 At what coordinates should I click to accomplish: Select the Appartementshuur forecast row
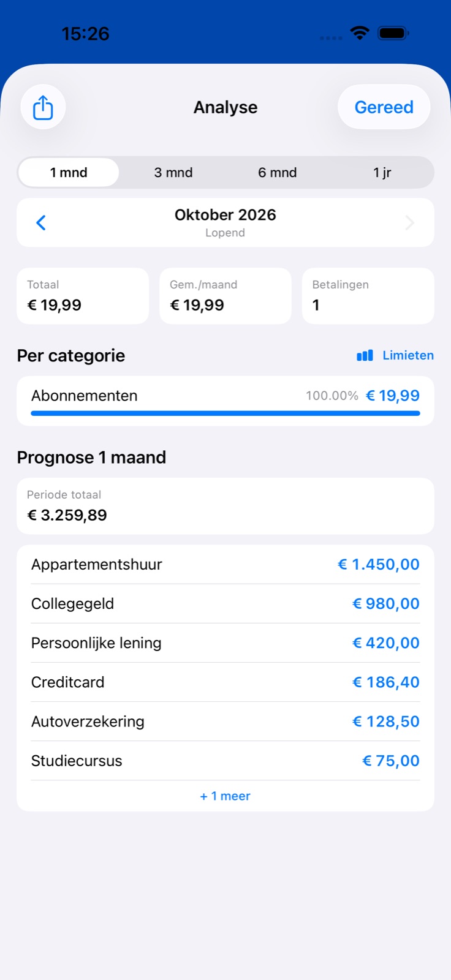[x=225, y=564]
